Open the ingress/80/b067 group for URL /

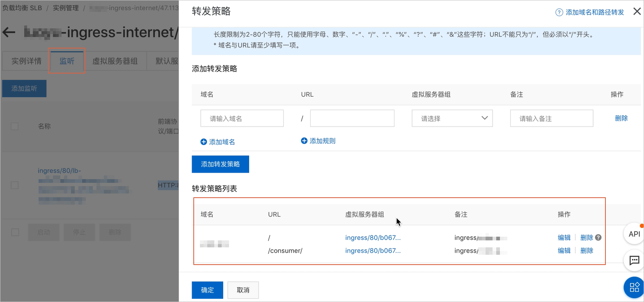click(x=373, y=237)
